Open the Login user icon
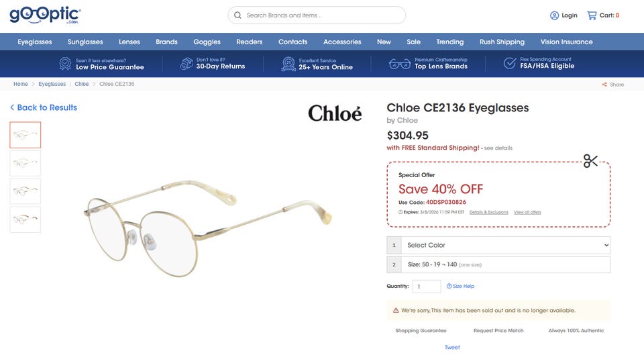 (x=554, y=15)
